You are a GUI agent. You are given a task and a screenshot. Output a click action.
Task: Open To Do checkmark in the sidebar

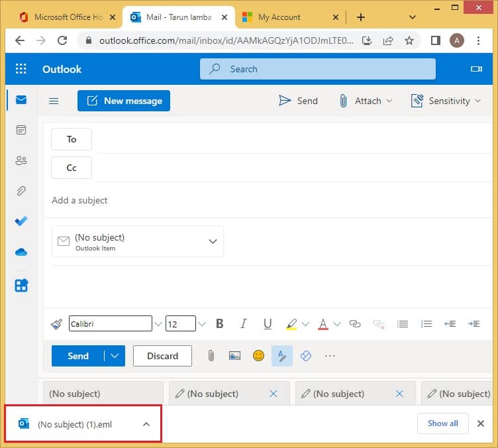tap(21, 221)
